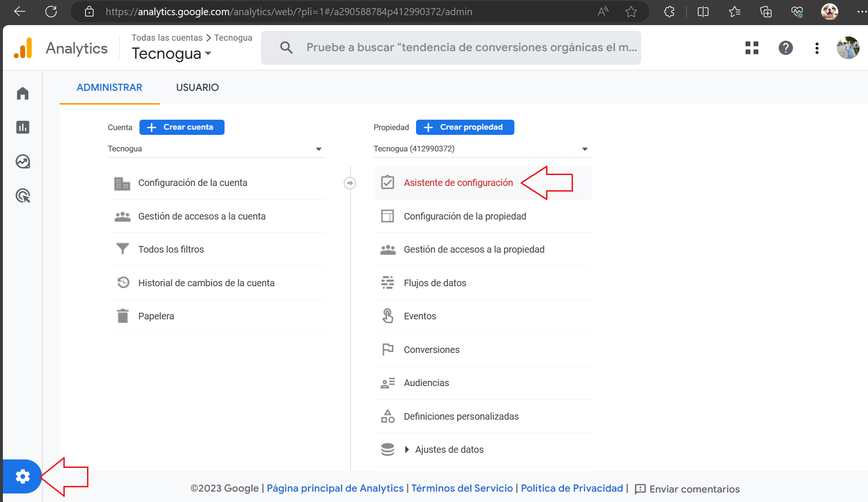Click Todas las cuentas breadcrumb

[167, 37]
